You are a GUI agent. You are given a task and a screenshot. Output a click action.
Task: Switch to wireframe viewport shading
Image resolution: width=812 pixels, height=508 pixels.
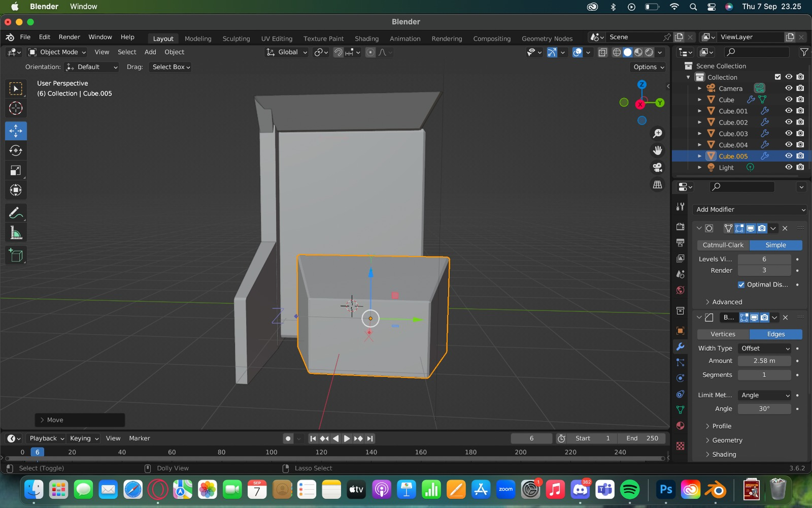pos(617,52)
